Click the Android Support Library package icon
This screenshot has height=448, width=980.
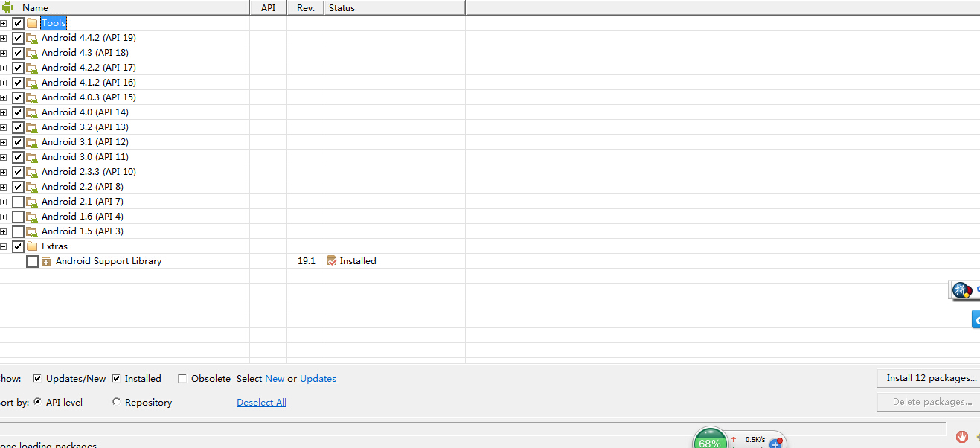46,261
